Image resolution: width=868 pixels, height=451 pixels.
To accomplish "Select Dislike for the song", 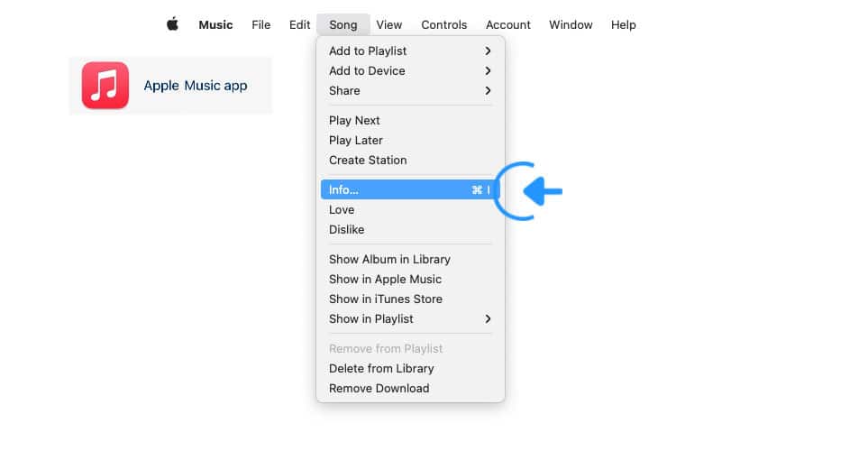I will [x=410, y=229].
